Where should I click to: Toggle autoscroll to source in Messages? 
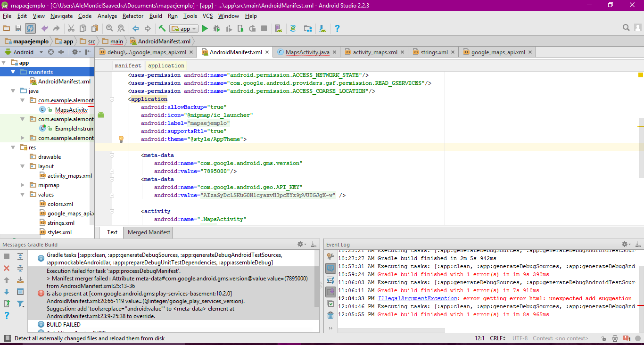[20, 280]
